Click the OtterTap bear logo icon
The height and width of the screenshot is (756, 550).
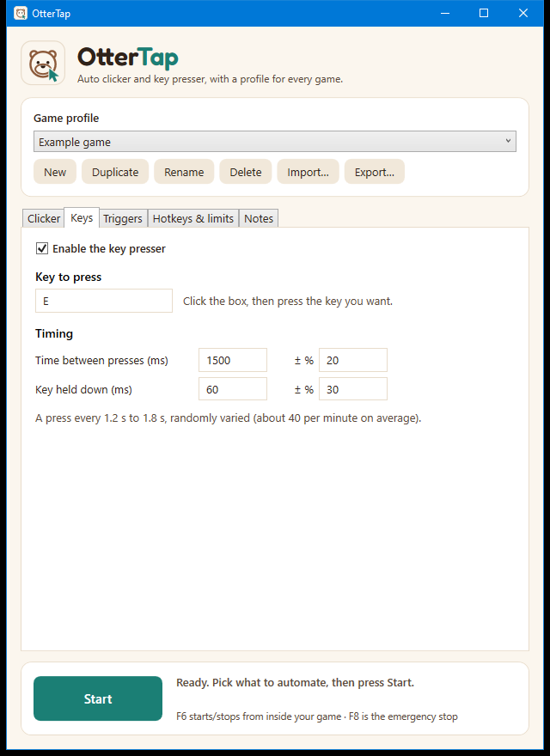click(43, 64)
